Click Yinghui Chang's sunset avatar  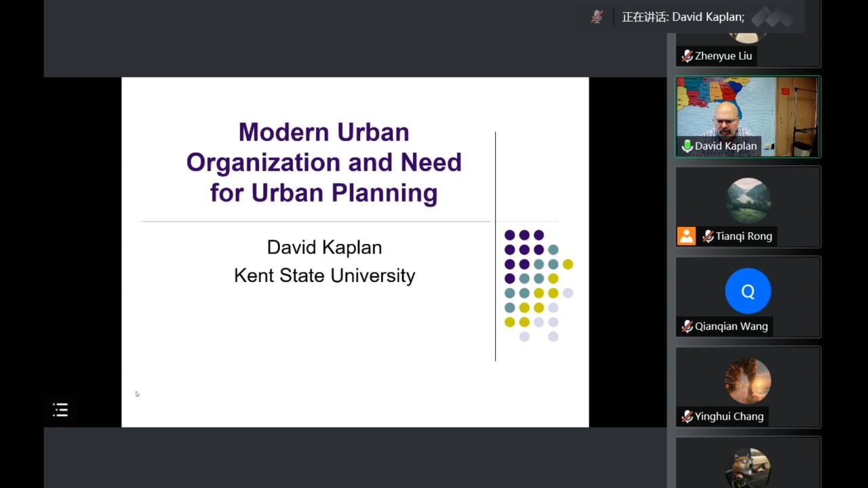tap(748, 381)
